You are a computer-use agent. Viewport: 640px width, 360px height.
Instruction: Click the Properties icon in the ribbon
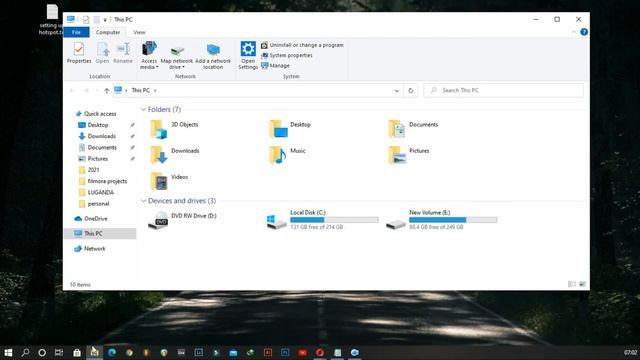(x=79, y=50)
